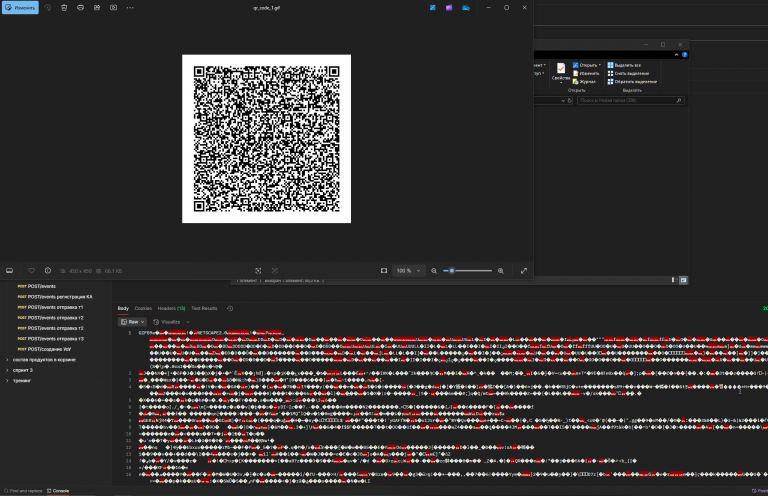This screenshot has height=496, width=768.
Task: Click Открыть in the Explorer ribbon
Action: click(587, 65)
